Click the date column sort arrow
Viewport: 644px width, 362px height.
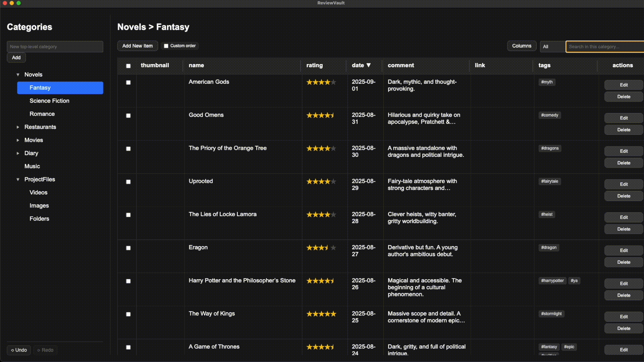(369, 65)
